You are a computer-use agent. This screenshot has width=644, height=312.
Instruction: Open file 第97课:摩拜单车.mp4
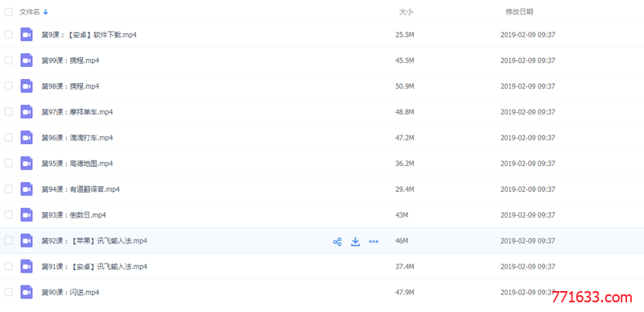[77, 112]
